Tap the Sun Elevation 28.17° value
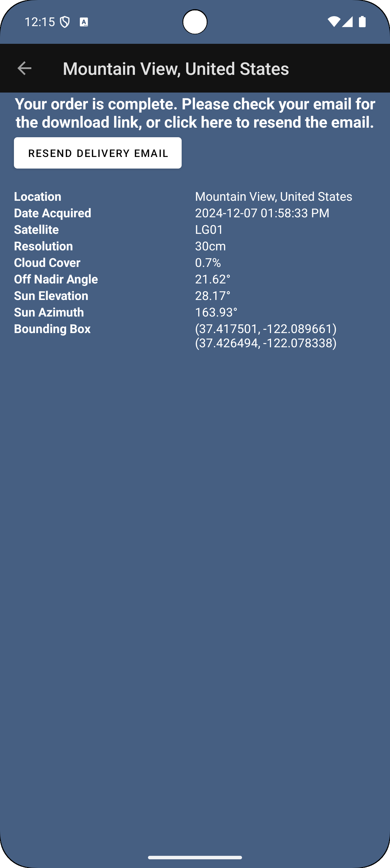Screen dimensions: 390x868 coord(213,296)
